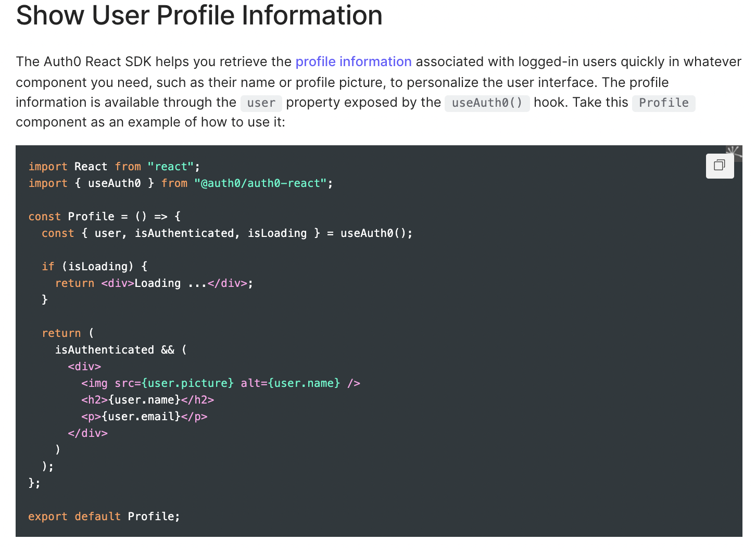
Task: Click the export default Profile line
Action: click(x=104, y=516)
